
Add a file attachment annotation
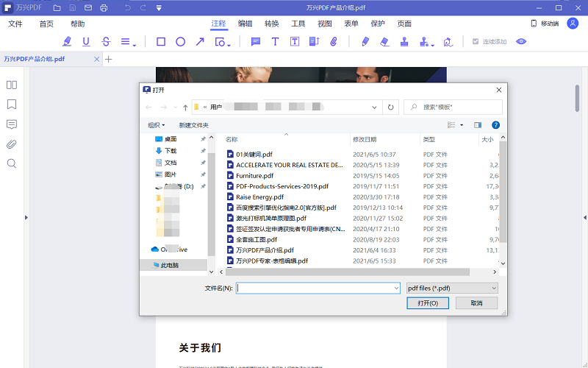(334, 42)
